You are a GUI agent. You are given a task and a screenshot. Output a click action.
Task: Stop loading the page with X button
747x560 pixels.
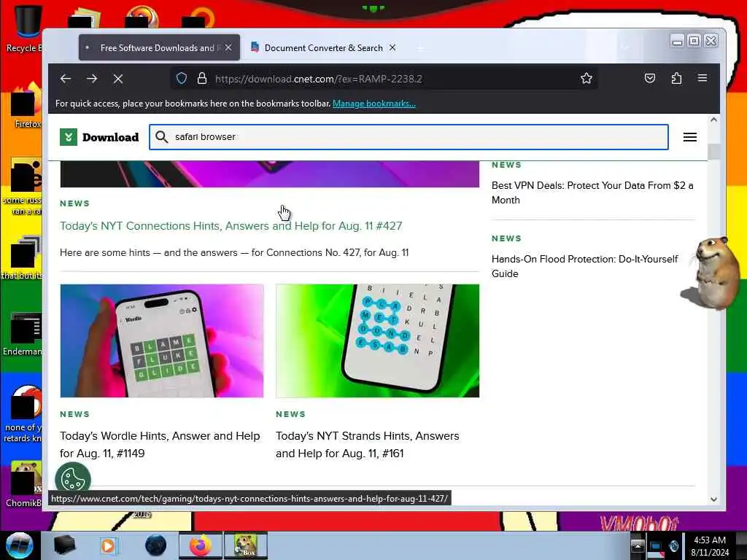click(x=118, y=79)
